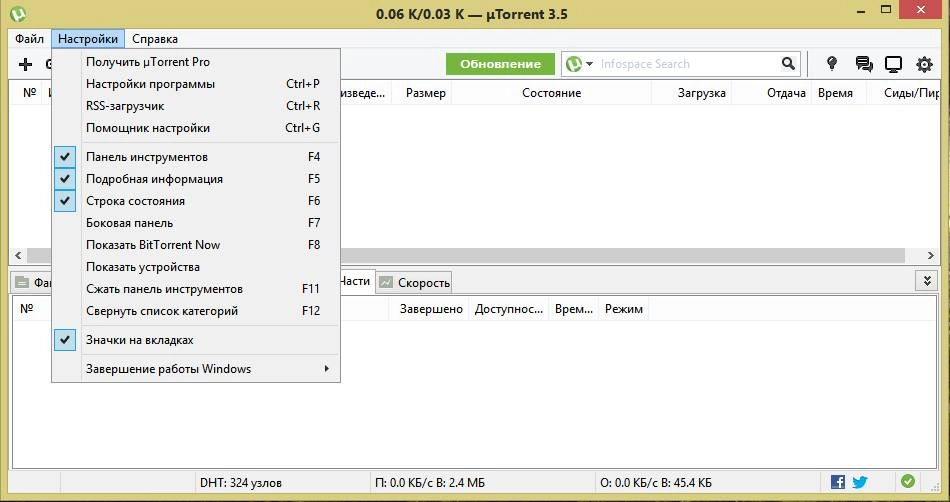Sort by Отдача column header
The image size is (950, 502).
pyautogui.click(x=771, y=93)
